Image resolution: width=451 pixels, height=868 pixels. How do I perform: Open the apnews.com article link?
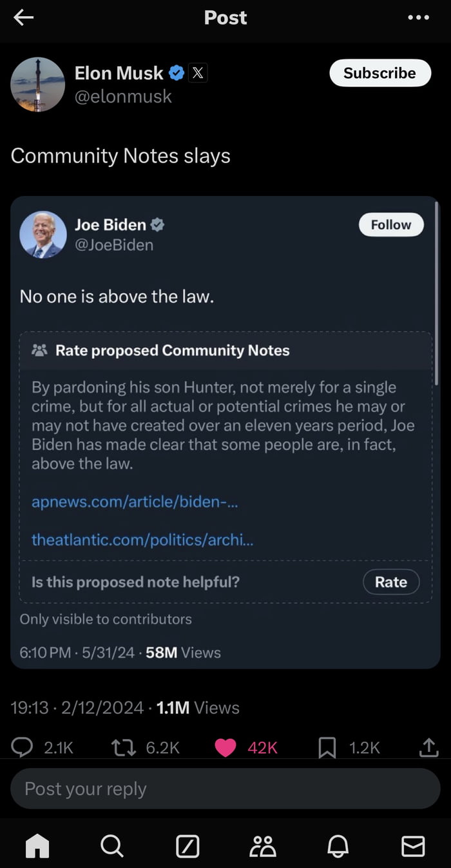(135, 501)
